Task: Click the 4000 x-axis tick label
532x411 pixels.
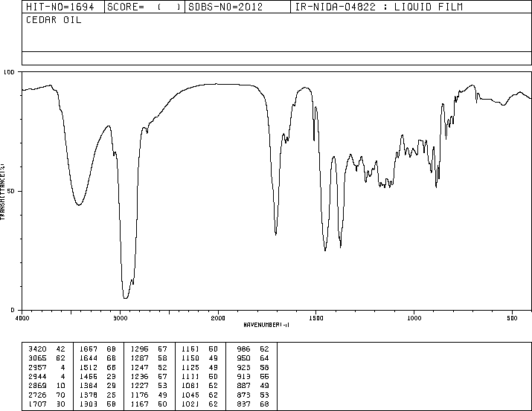Action: point(22,318)
